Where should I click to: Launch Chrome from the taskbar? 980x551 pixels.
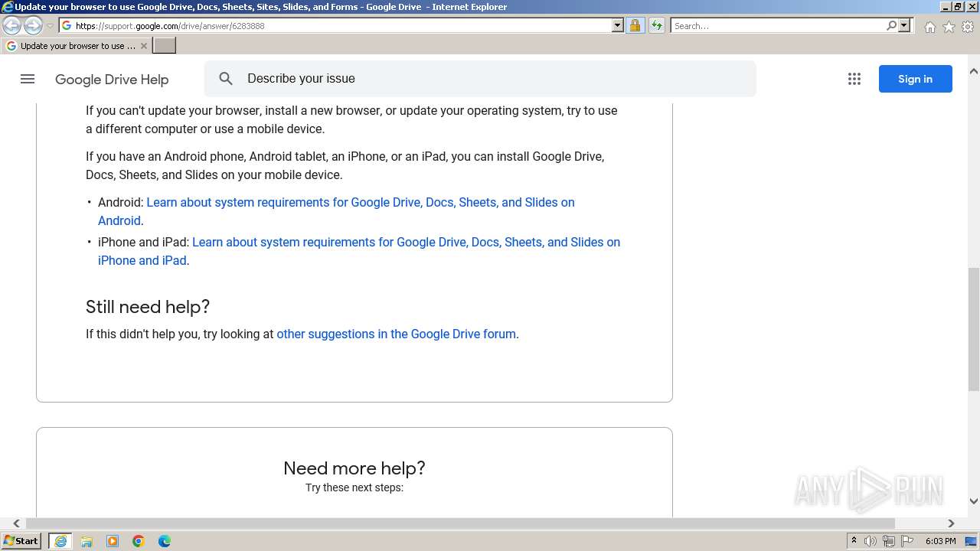pyautogui.click(x=139, y=541)
